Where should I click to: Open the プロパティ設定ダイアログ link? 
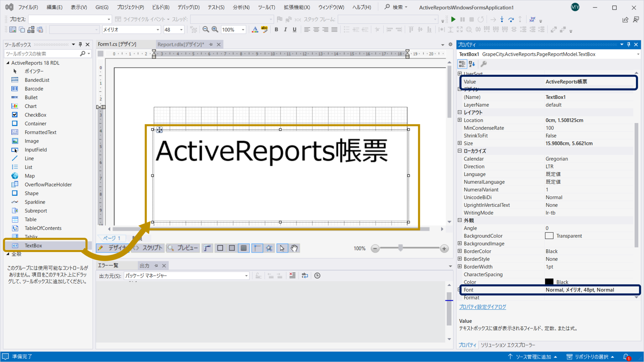click(x=482, y=307)
